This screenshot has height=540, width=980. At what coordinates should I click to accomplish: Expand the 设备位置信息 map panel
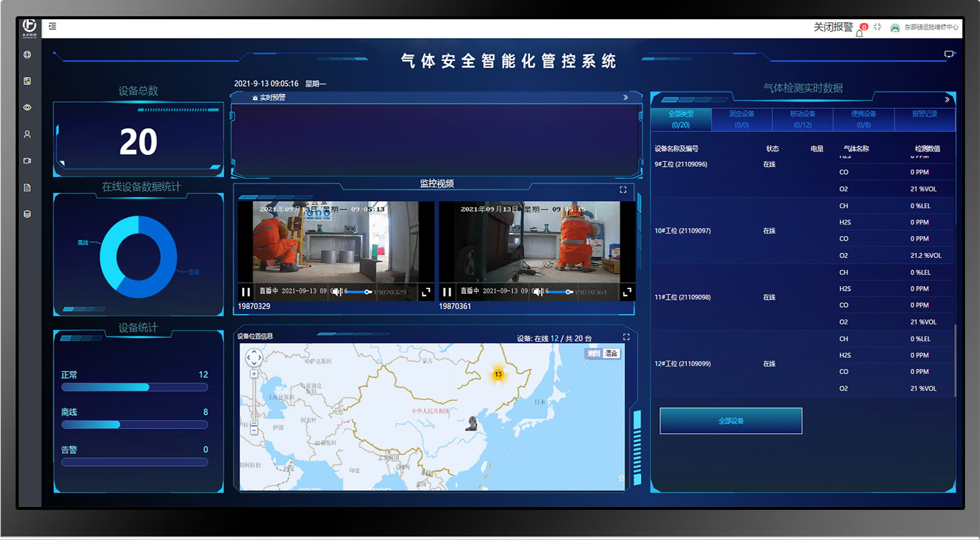626,337
